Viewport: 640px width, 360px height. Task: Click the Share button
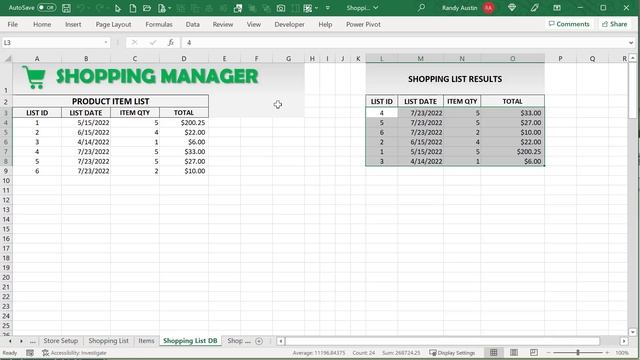tap(614, 24)
